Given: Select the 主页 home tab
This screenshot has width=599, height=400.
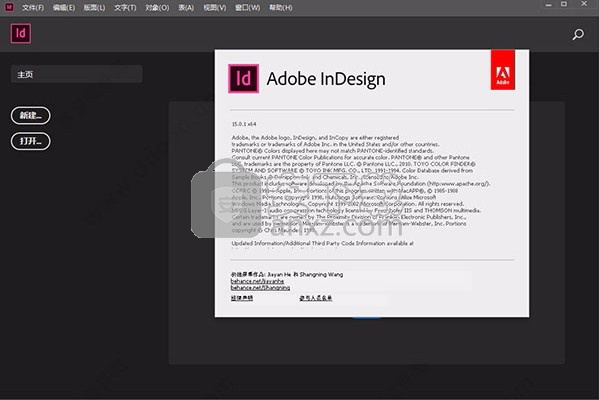Looking at the screenshot, I should tap(77, 74).
